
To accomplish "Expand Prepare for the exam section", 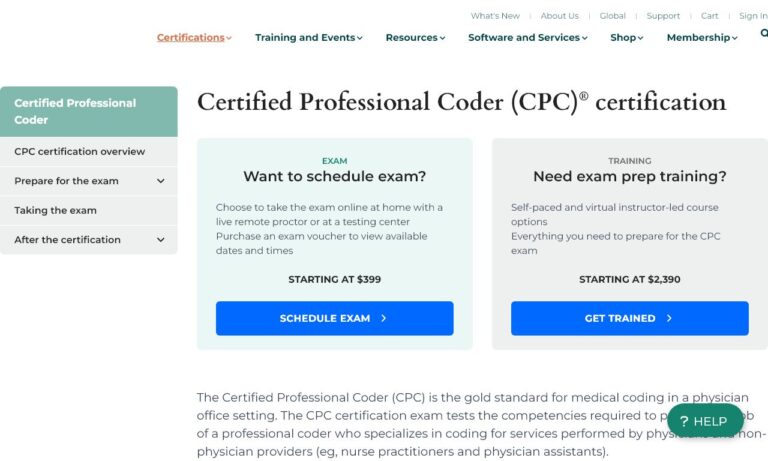I will pos(161,181).
